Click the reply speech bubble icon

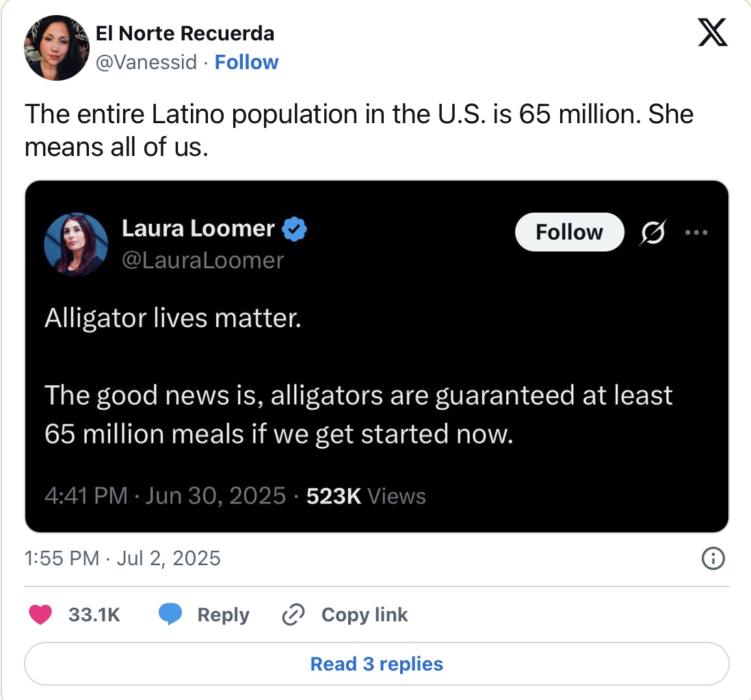(170, 614)
